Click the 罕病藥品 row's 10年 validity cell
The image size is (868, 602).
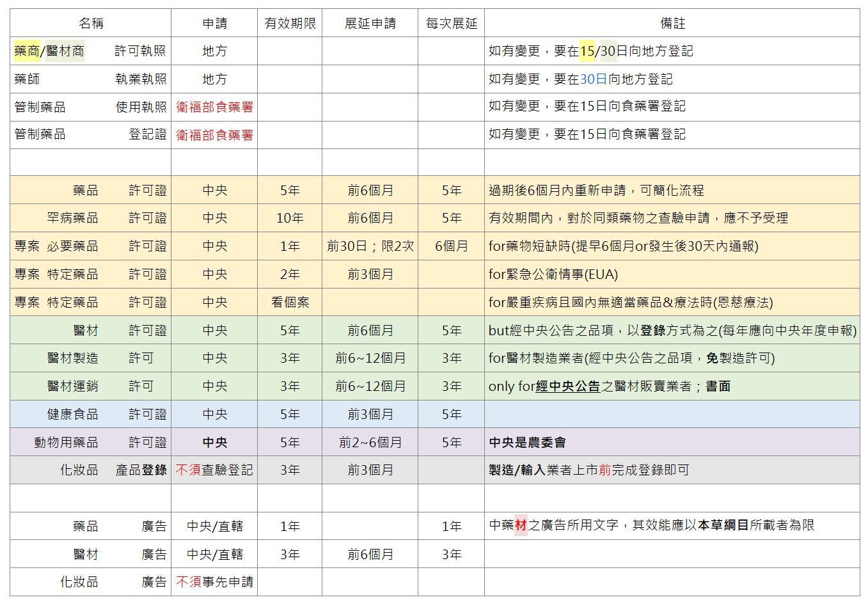[x=289, y=218]
